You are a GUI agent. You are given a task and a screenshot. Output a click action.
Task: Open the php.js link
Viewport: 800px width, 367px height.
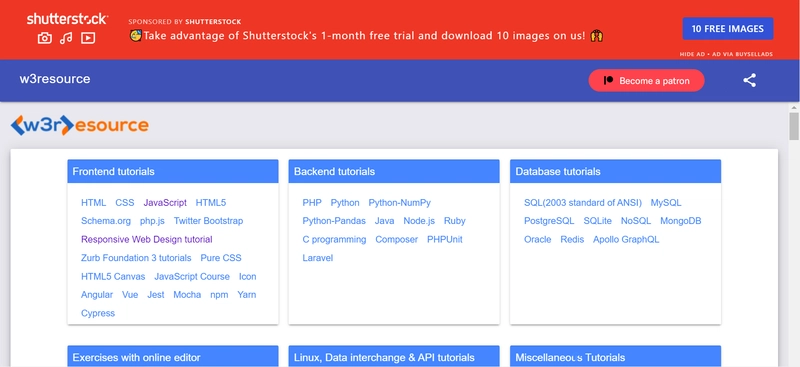click(x=152, y=221)
